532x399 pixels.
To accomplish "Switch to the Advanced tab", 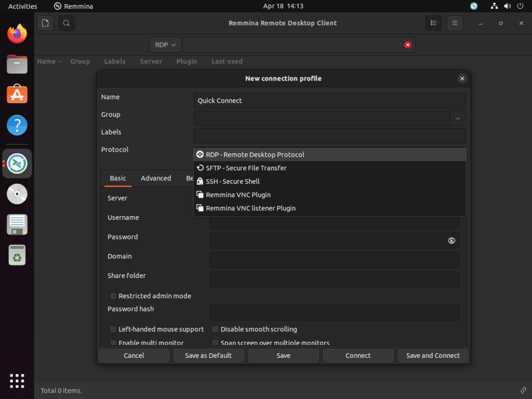I will coord(156,178).
